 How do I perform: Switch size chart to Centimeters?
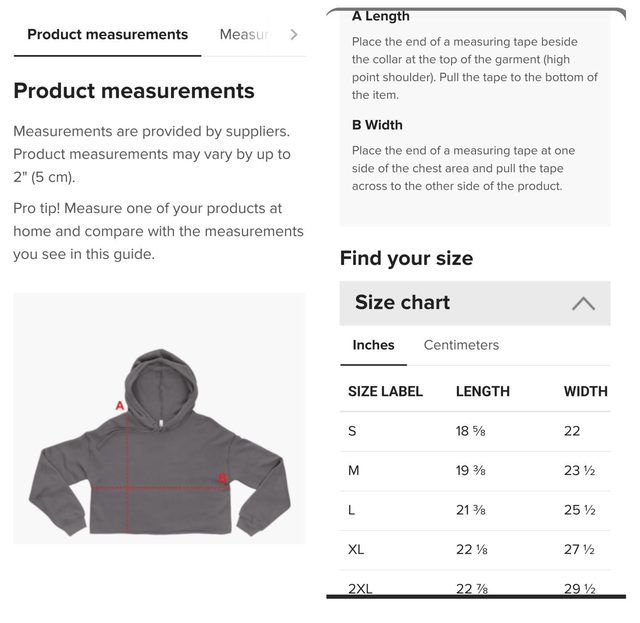tap(461, 345)
